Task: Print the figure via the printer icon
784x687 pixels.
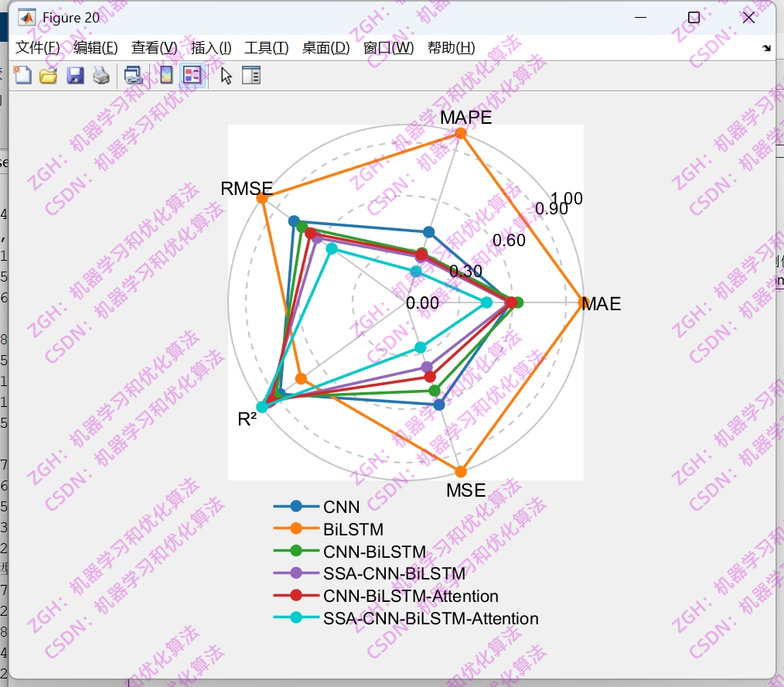Action: (x=101, y=76)
